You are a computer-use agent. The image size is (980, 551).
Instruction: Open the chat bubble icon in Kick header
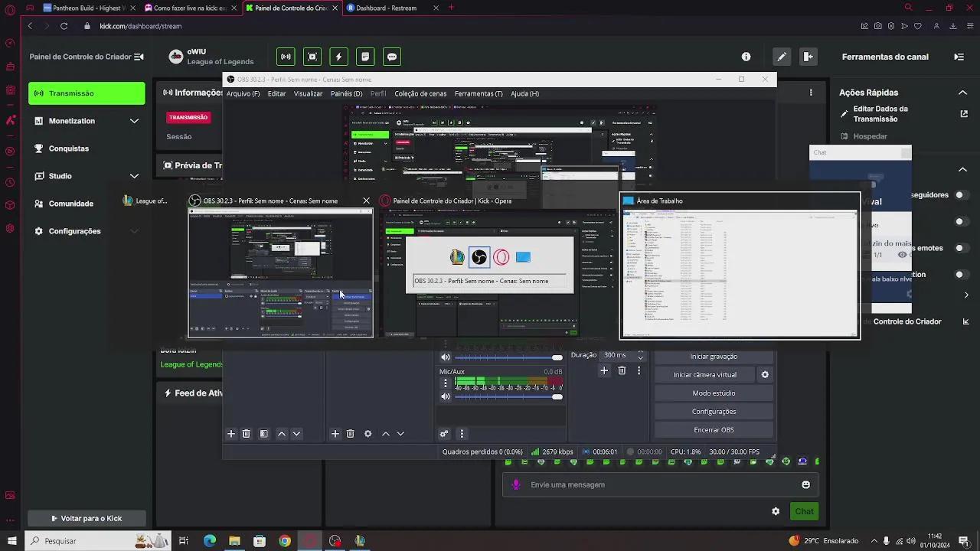tap(392, 57)
